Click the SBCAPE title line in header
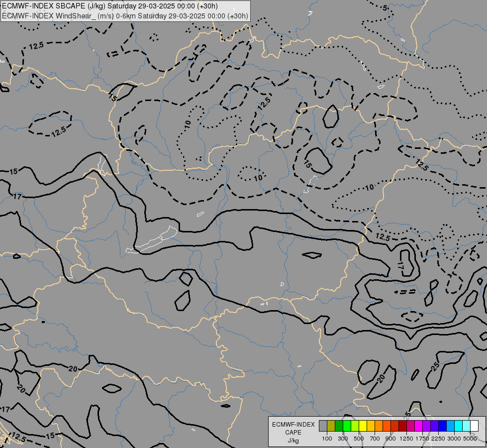487x448 pixels. coord(109,6)
